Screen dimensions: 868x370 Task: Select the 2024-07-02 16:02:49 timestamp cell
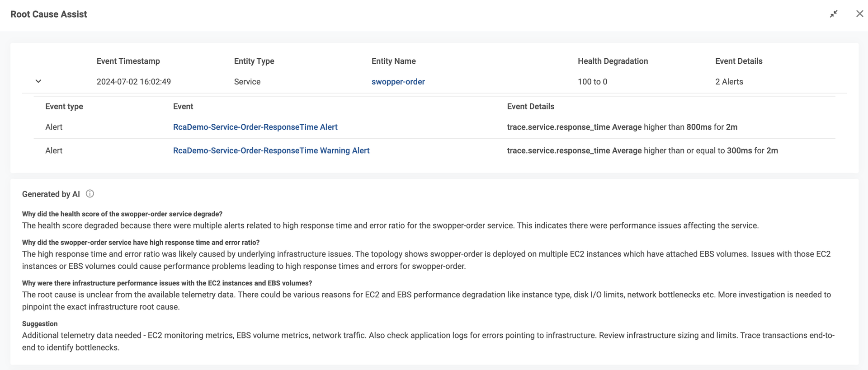(133, 82)
